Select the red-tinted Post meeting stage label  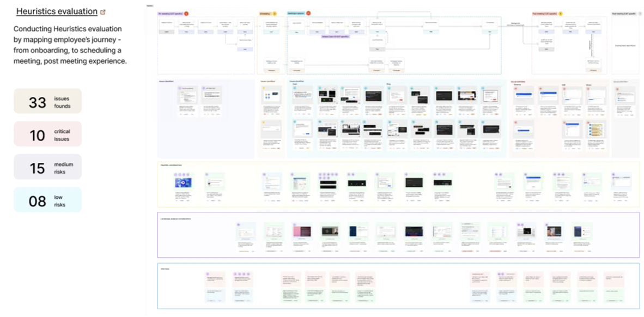[x=544, y=13]
